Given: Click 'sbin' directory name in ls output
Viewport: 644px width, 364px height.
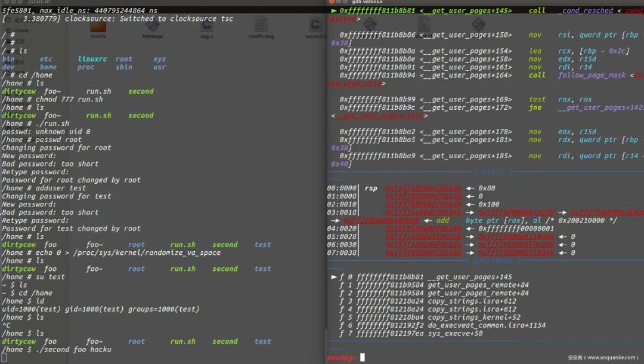Looking at the screenshot, I should click(124, 67).
